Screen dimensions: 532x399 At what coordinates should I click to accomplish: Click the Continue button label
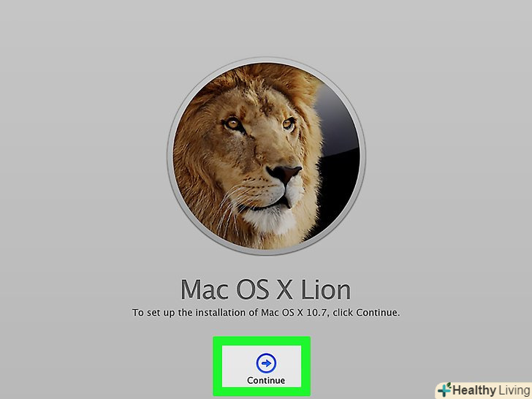point(266,380)
